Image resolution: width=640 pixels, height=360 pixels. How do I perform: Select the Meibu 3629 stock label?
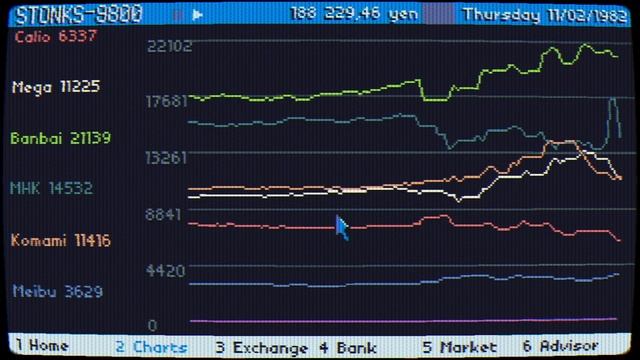click(x=58, y=291)
